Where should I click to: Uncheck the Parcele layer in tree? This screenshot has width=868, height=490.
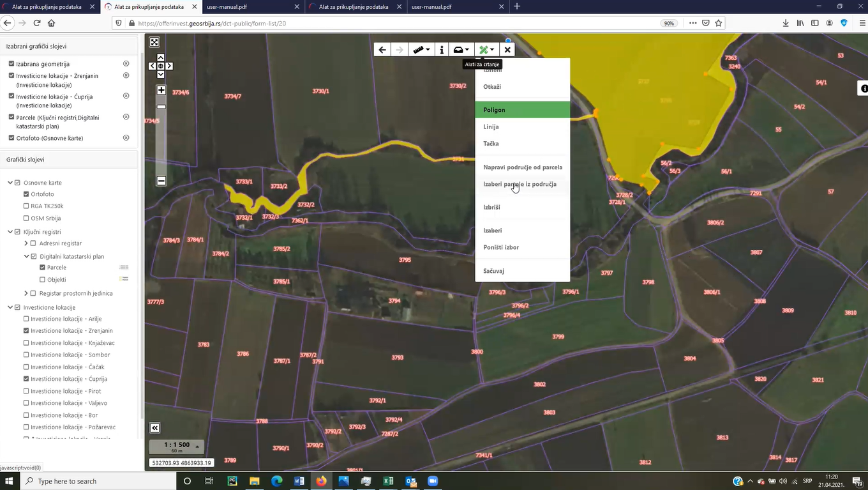tap(43, 268)
